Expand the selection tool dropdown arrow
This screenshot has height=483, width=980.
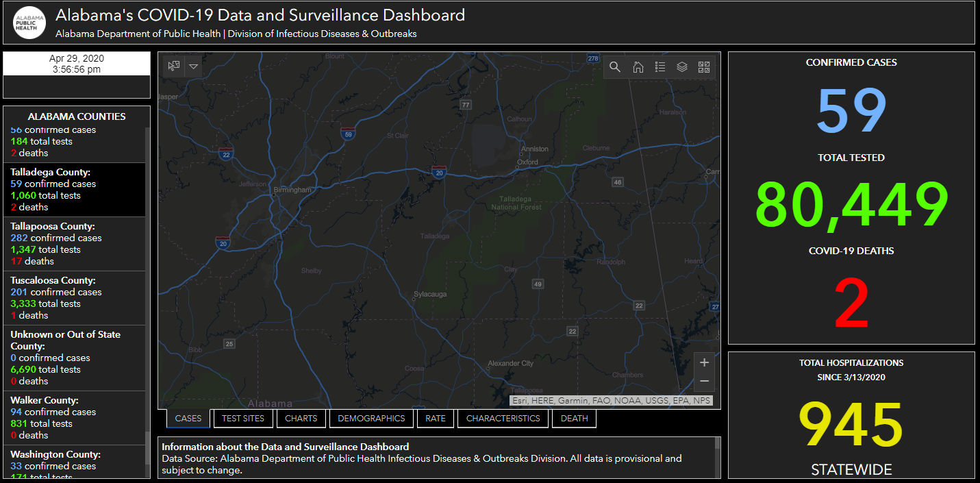click(x=194, y=66)
